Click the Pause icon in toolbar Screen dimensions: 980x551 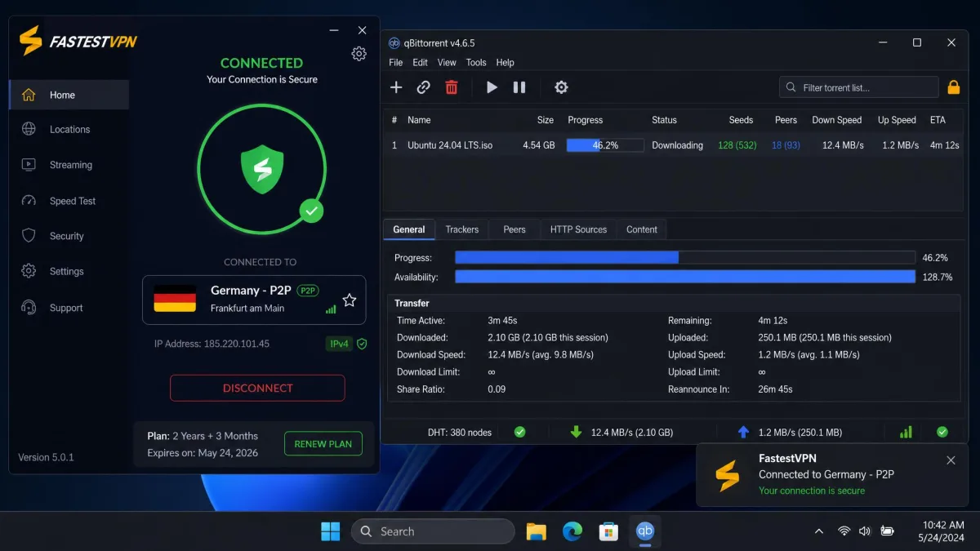519,87
